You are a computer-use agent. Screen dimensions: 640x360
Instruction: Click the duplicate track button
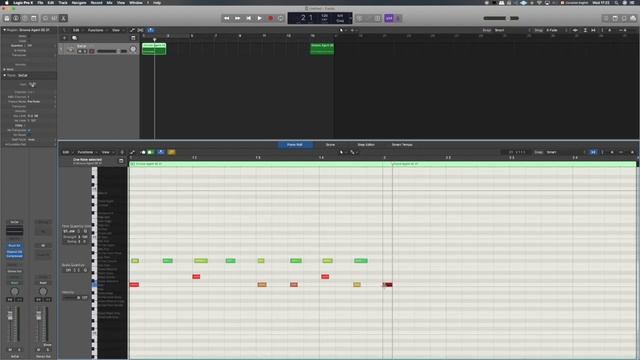74,38
